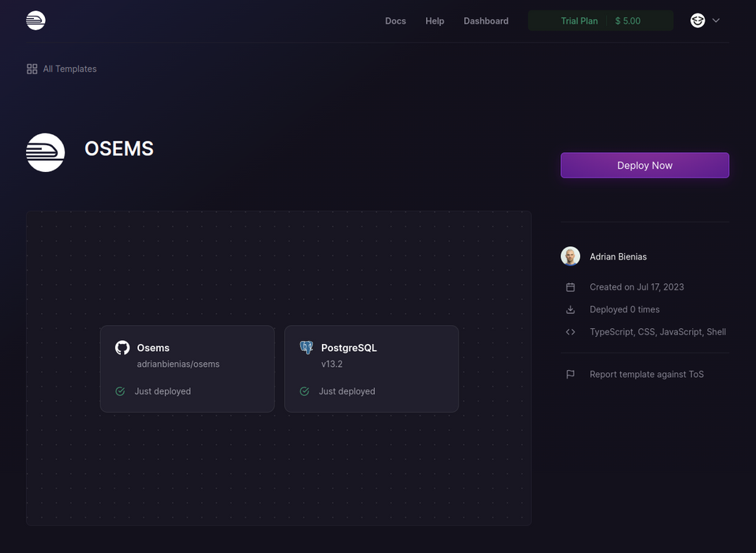Click the Trial Plan label
Image resolution: width=756 pixels, height=553 pixels.
click(579, 21)
